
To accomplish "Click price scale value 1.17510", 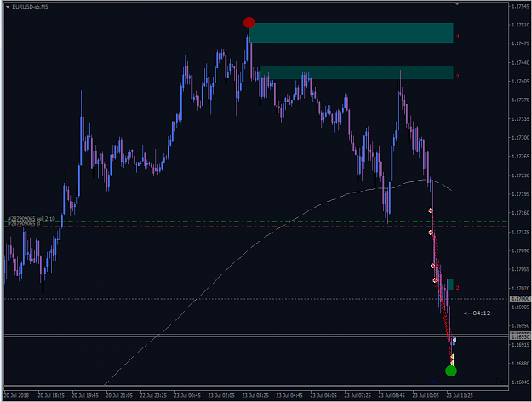I will (x=520, y=26).
